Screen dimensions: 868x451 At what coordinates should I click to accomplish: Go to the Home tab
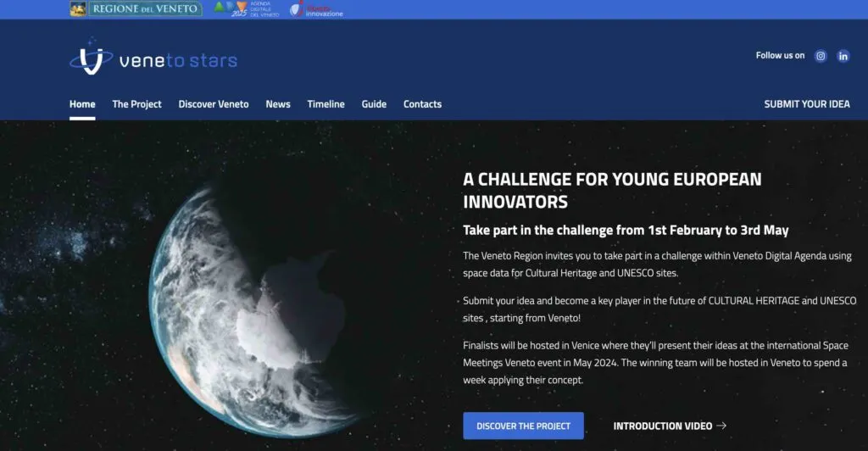[82, 104]
